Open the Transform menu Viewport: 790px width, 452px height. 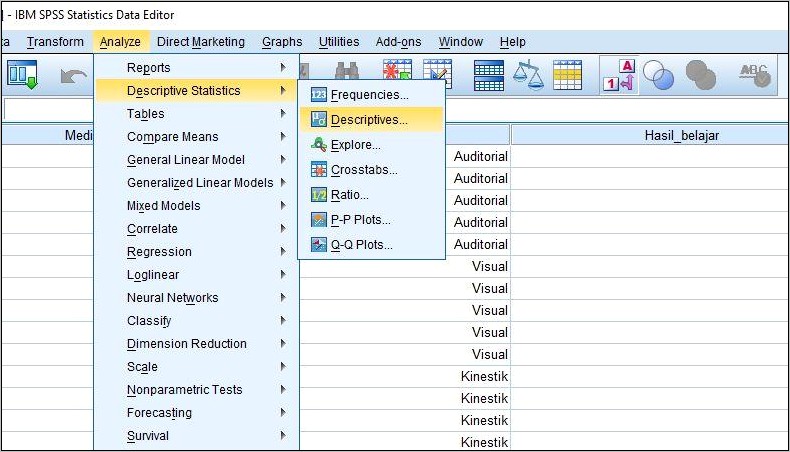[55, 42]
